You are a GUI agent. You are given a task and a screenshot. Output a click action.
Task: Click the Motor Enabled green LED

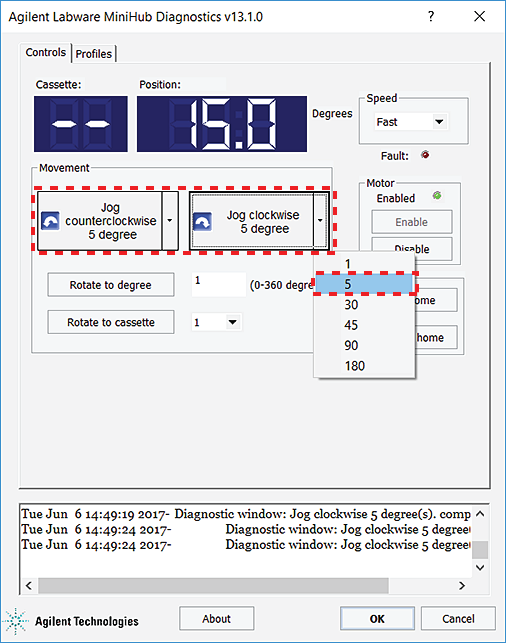pyautogui.click(x=437, y=196)
